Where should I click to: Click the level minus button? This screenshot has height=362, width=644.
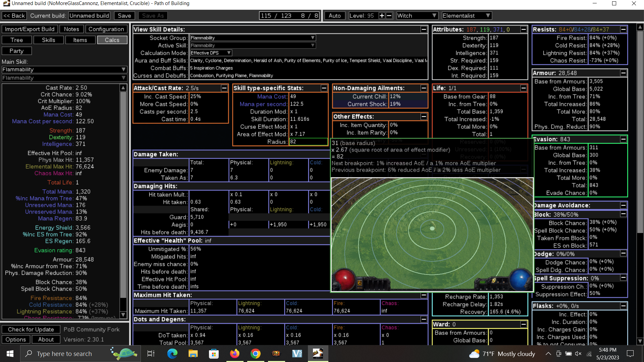pos(389,16)
